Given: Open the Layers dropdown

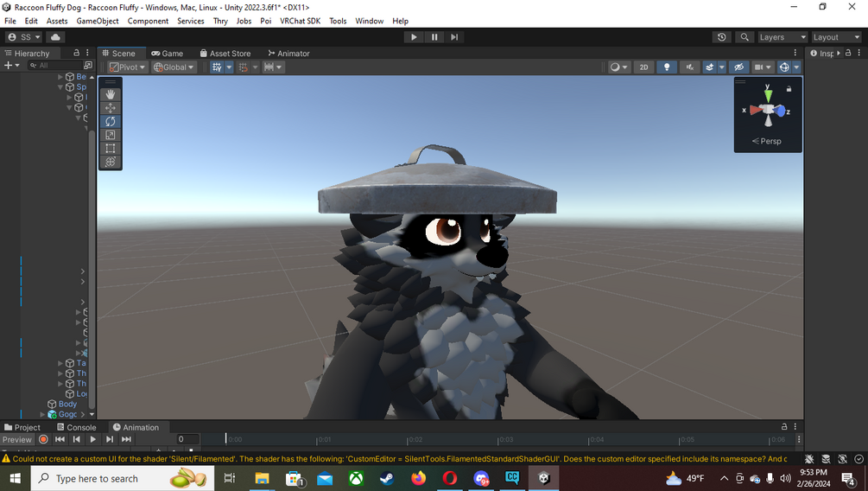Looking at the screenshot, I should pyautogui.click(x=782, y=37).
